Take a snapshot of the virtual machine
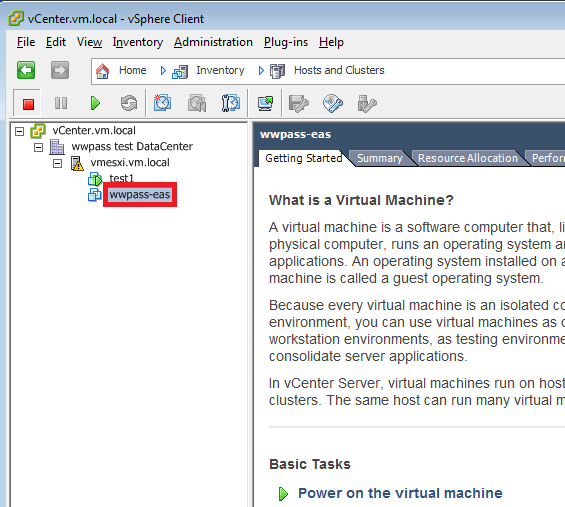Image resolution: width=565 pixels, height=507 pixels. coord(163,103)
